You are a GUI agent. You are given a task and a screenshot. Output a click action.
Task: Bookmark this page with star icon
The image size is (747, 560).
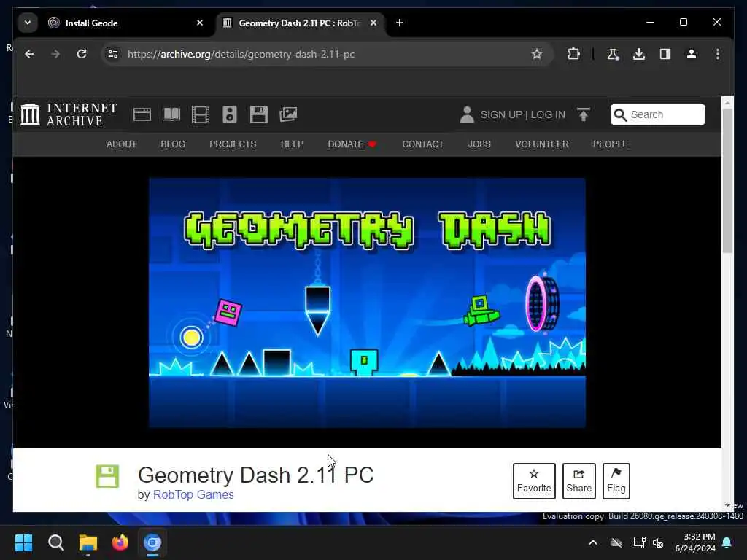click(537, 54)
